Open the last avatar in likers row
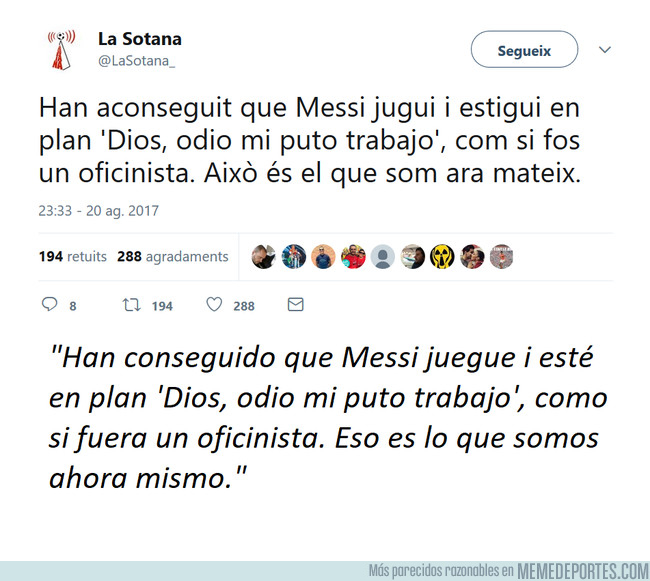This screenshot has width=650, height=581. click(x=502, y=257)
